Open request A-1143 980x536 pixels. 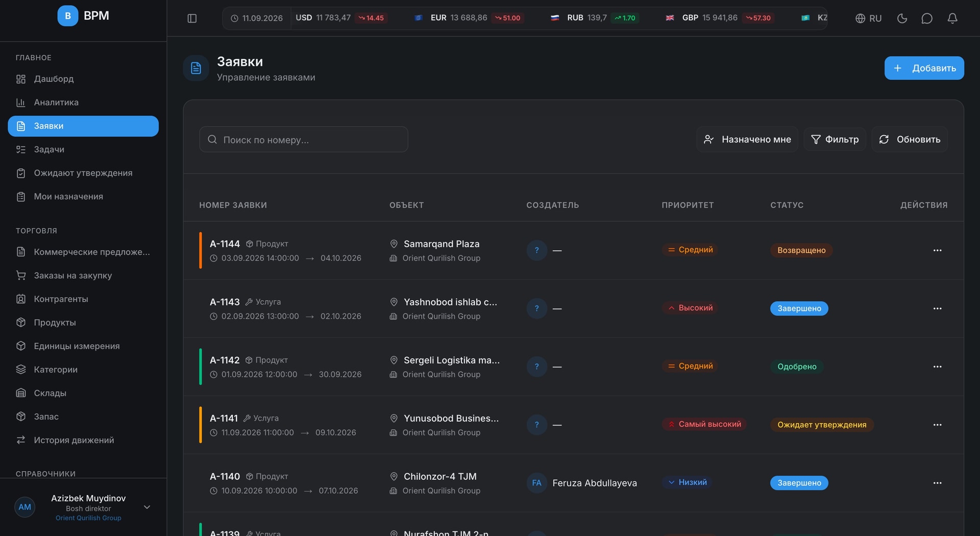[x=225, y=302]
